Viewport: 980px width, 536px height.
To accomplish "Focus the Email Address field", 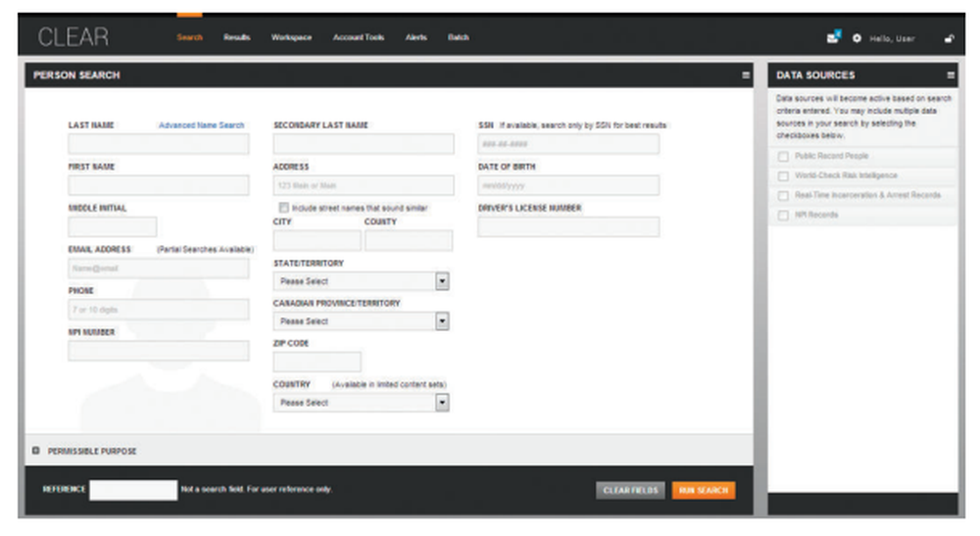I will click(158, 268).
